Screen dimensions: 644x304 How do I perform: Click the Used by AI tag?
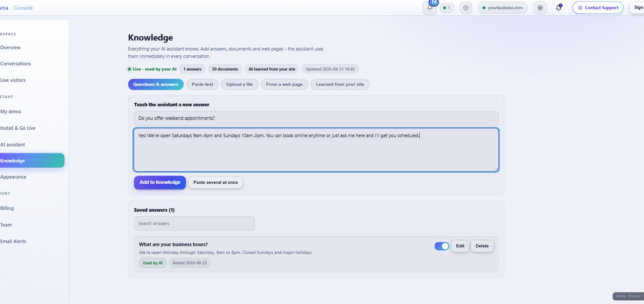(x=153, y=263)
